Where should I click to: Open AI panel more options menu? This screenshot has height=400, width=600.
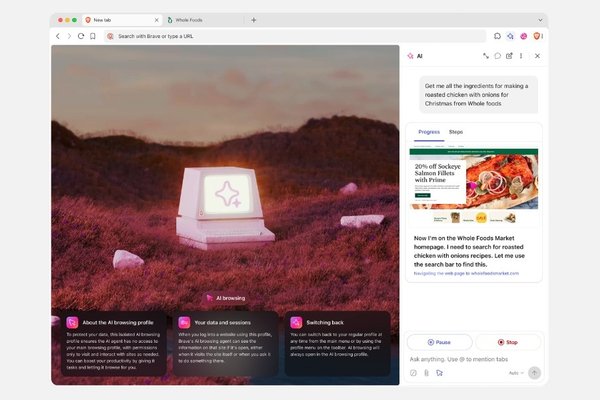point(521,56)
